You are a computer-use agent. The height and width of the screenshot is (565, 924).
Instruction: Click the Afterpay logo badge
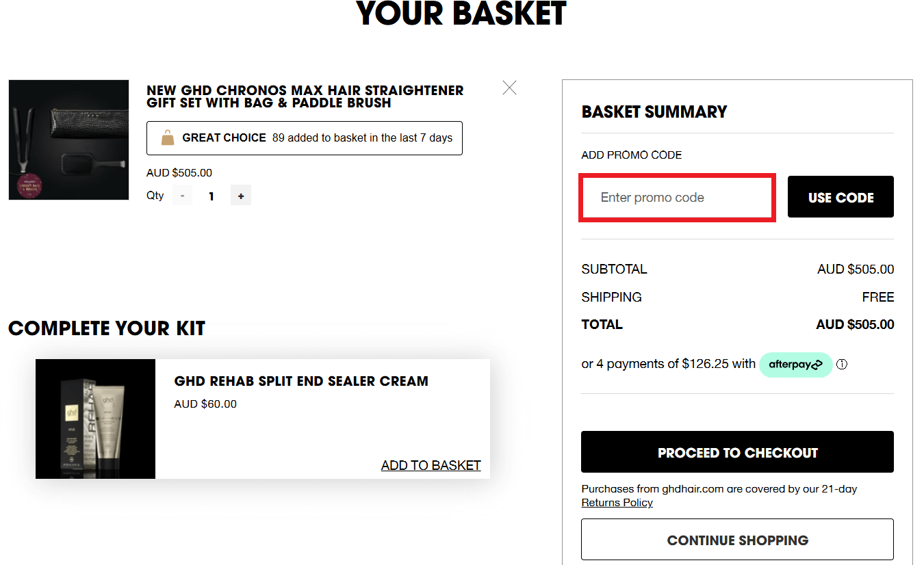[795, 365]
